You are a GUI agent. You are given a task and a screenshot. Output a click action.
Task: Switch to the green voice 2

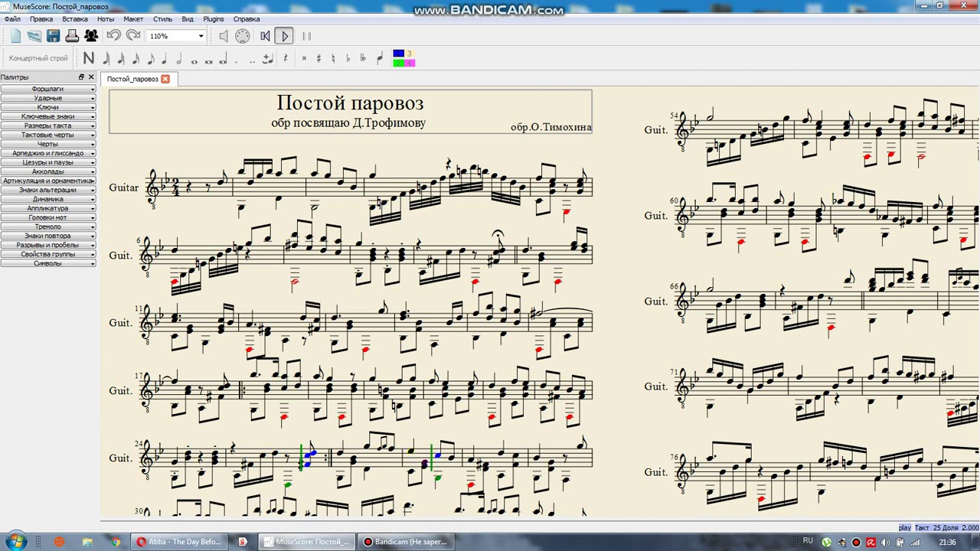(398, 63)
